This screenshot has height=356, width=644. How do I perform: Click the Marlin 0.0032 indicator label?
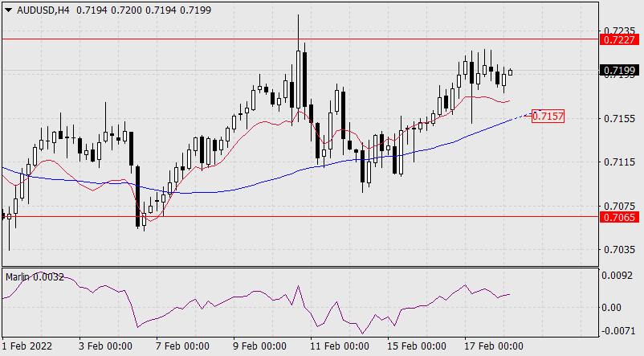pos(35,277)
